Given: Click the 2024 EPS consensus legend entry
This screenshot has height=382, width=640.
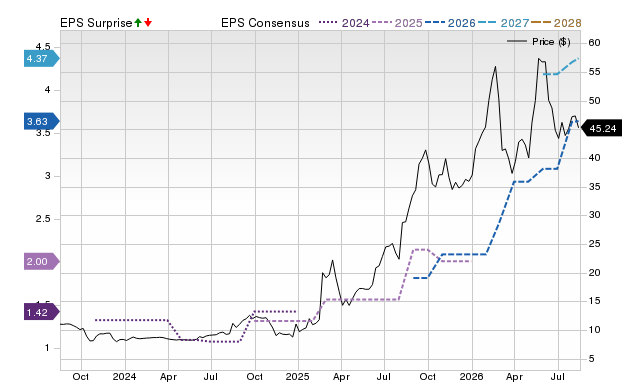Looking at the screenshot, I should point(344,23).
